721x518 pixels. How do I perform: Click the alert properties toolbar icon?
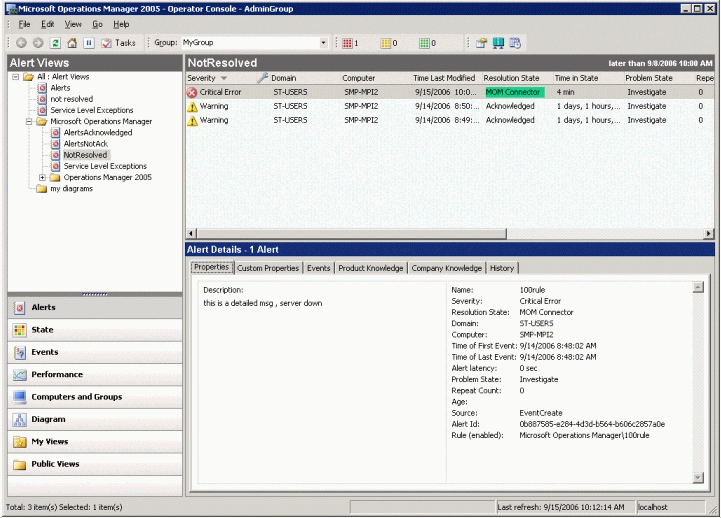[x=481, y=43]
